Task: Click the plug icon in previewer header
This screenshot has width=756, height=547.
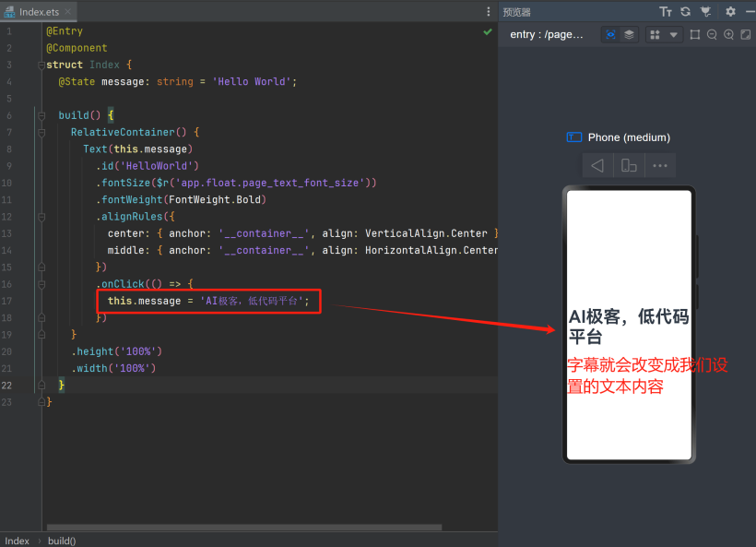Action: tap(705, 12)
